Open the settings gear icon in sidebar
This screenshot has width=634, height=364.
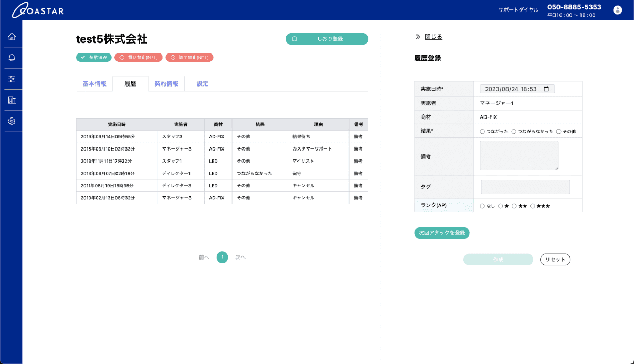tap(12, 121)
